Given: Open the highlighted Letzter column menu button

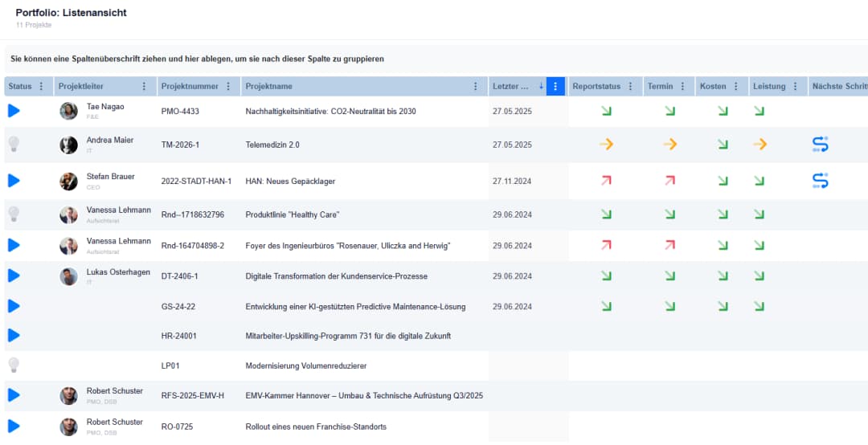Looking at the screenshot, I should coord(555,86).
